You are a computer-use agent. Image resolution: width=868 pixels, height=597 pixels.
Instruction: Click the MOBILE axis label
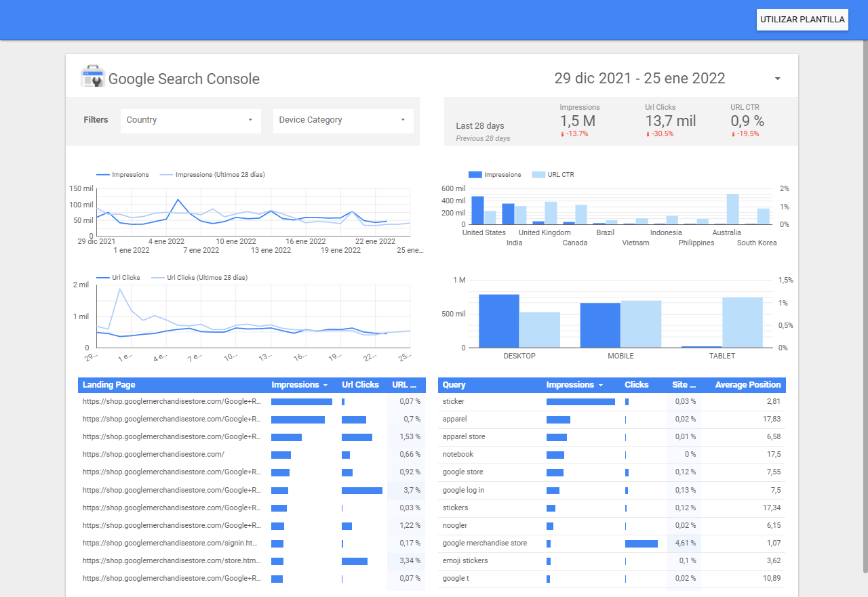(x=620, y=356)
